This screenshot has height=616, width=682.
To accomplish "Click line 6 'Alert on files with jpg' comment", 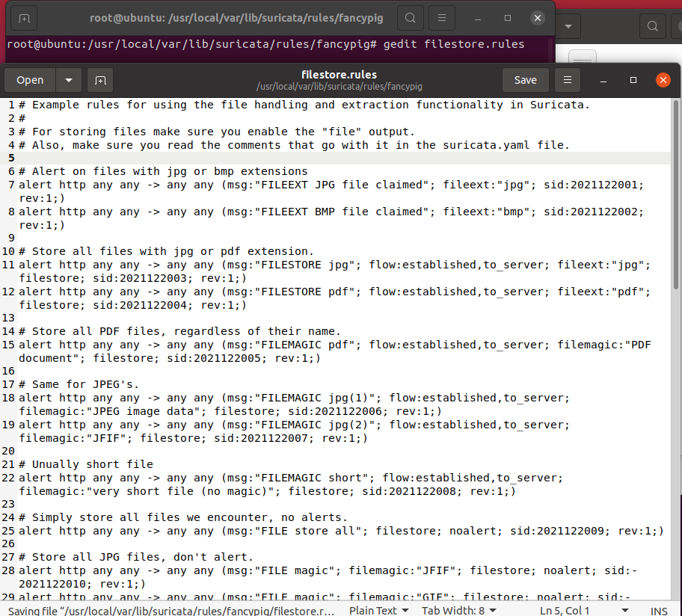I will pos(164,171).
